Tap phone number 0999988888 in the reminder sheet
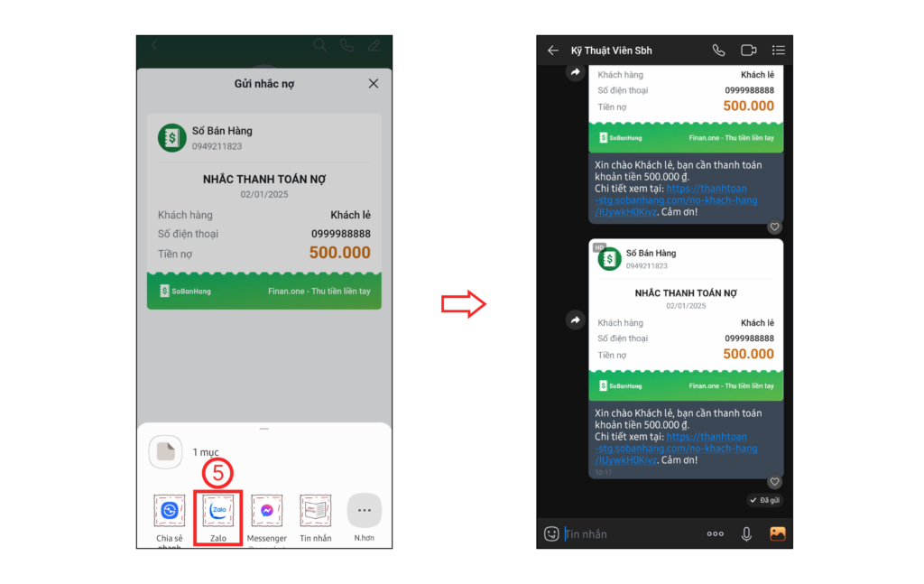Image resolution: width=924 pixels, height=584 pixels. [340, 234]
